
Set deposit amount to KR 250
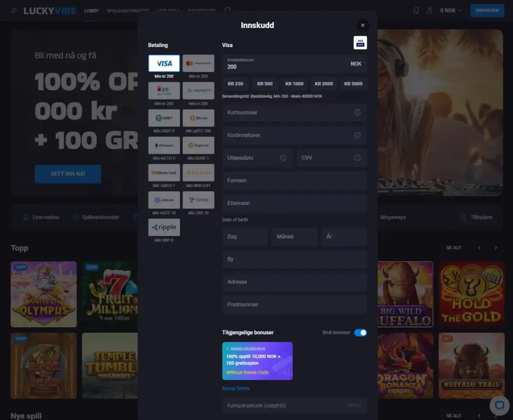coord(235,84)
